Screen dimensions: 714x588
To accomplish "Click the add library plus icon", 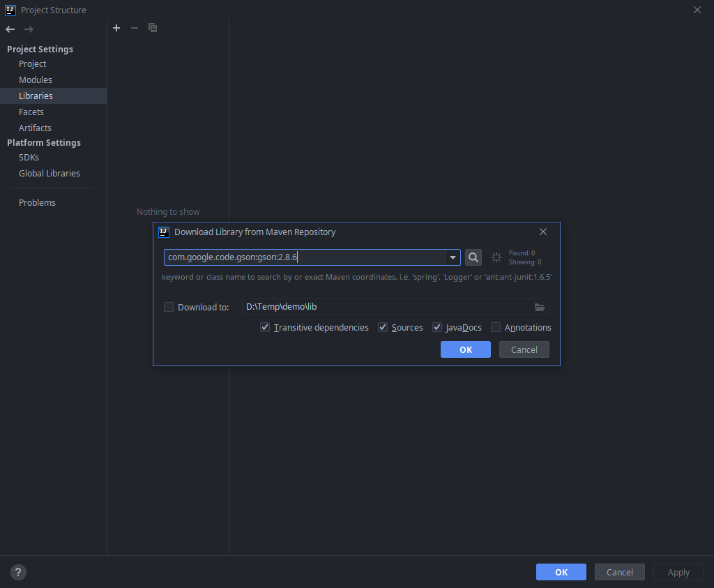I will 116,28.
